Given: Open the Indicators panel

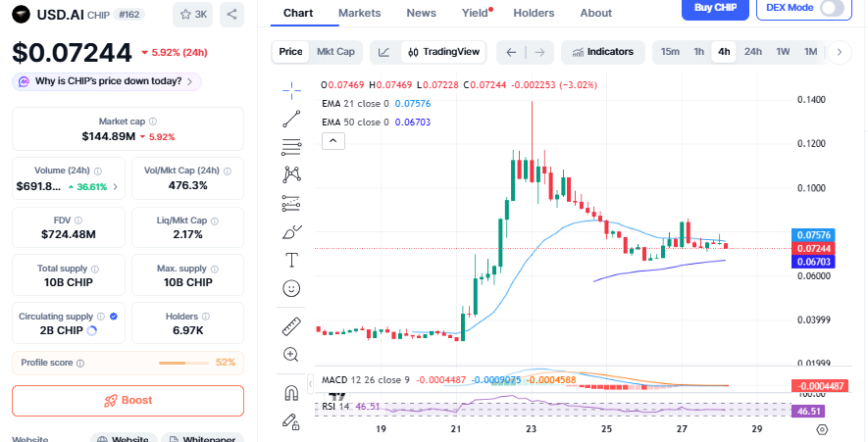Looking at the screenshot, I should pyautogui.click(x=603, y=52).
